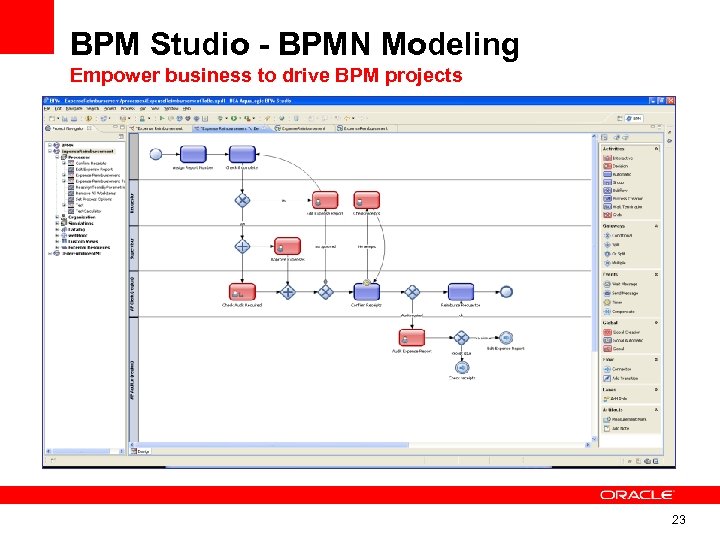
Task: Select the Connector flow tool
Action: coord(618,369)
